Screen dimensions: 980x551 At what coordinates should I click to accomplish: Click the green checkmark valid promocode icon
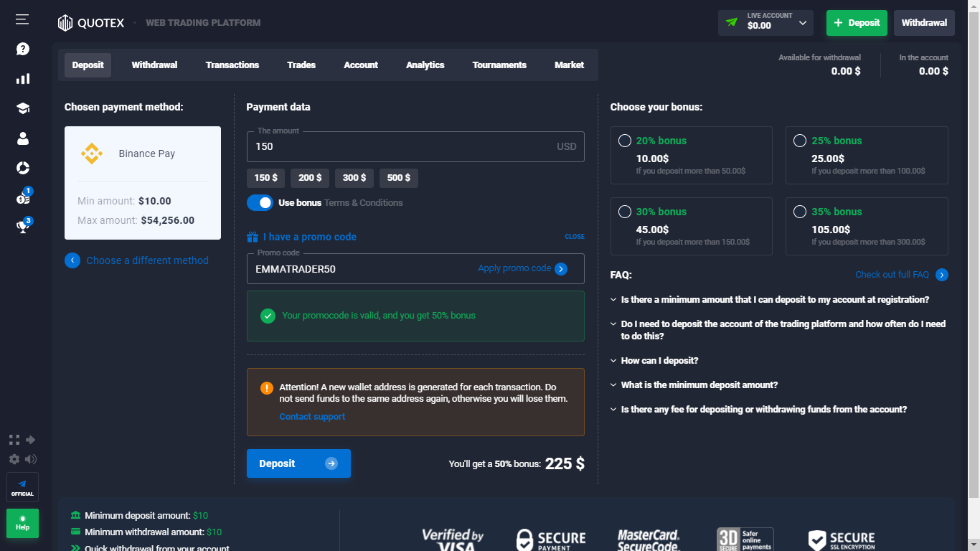268,316
